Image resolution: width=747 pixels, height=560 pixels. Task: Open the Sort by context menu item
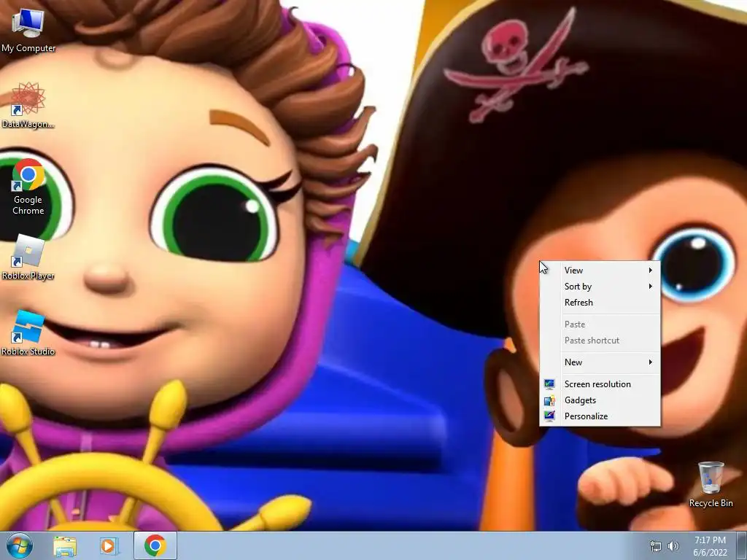(600, 286)
